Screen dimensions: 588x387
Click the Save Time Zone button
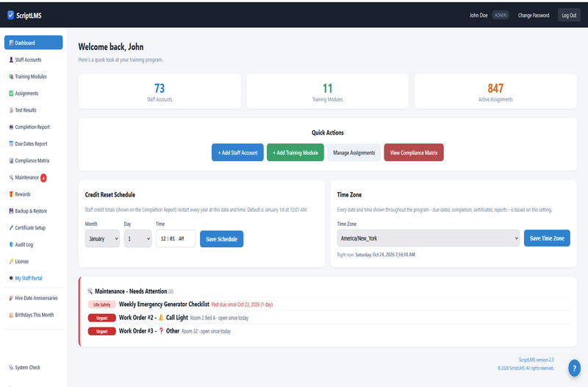click(x=547, y=238)
